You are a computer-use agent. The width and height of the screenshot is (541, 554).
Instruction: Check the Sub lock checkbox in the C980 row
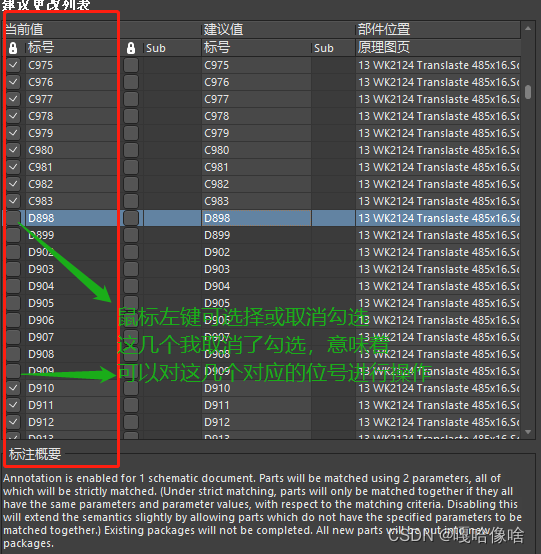[131, 150]
